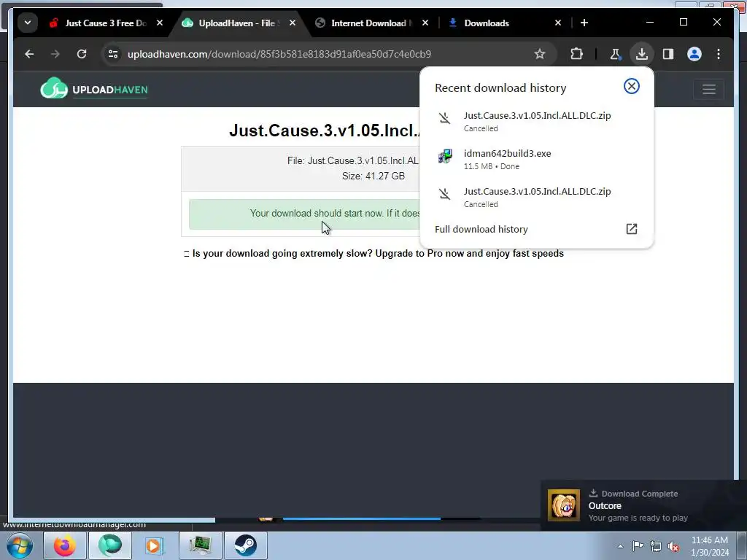Click the uploadhaven.com address bar URL
Image resolution: width=747 pixels, height=560 pixels.
click(x=279, y=54)
